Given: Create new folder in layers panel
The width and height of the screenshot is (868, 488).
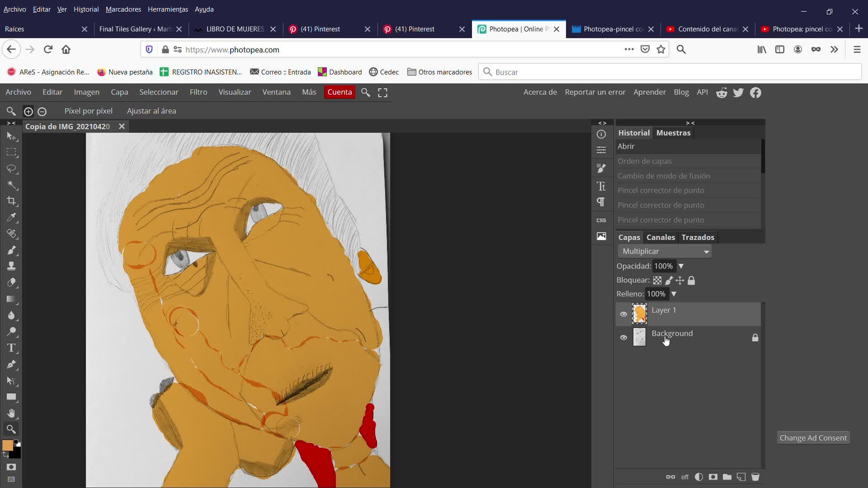Looking at the screenshot, I should 727,477.
